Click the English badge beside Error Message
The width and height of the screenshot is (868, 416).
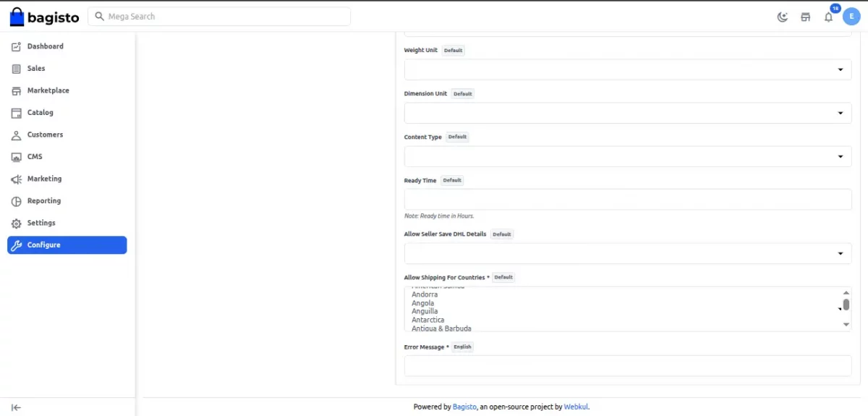coord(463,347)
